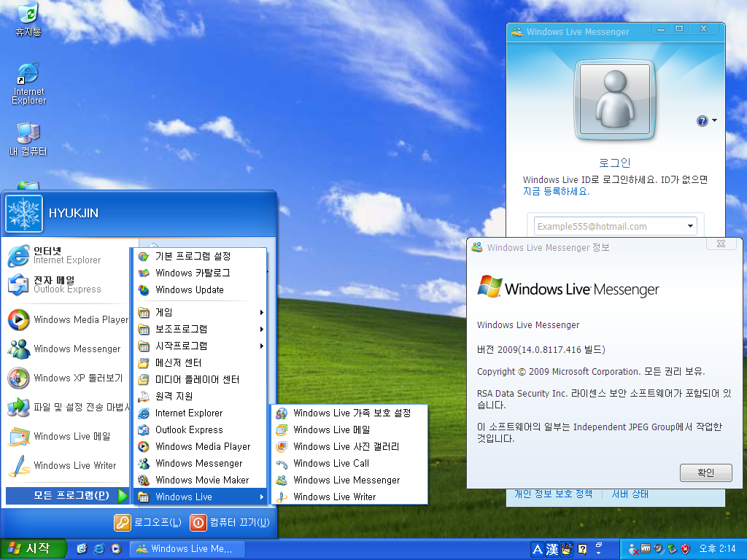Open 서버 상태 link

tap(630, 494)
